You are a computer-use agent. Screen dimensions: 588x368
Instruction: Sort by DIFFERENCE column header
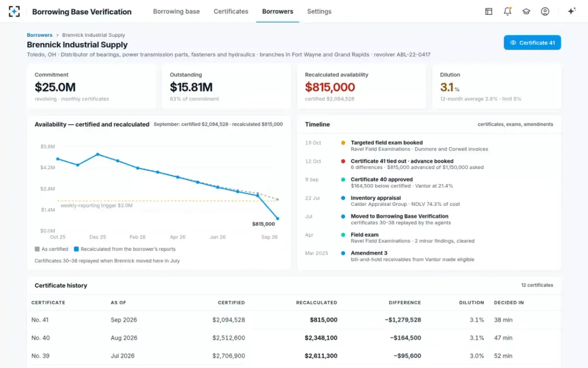[405, 303]
